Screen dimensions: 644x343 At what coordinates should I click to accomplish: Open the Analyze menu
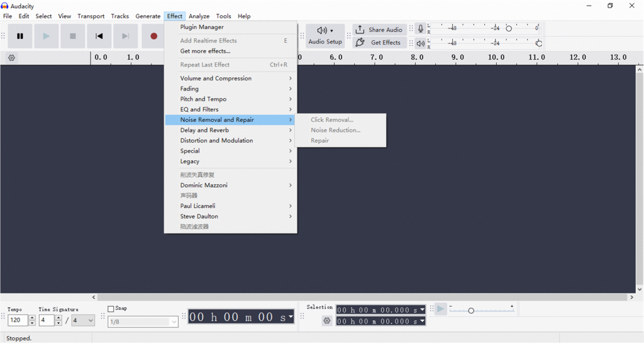[x=199, y=16]
